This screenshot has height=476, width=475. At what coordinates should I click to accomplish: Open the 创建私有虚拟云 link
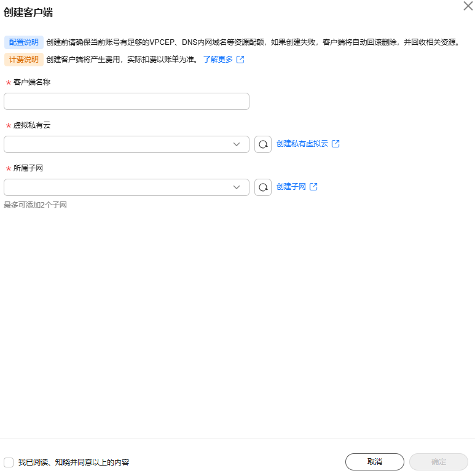point(302,144)
